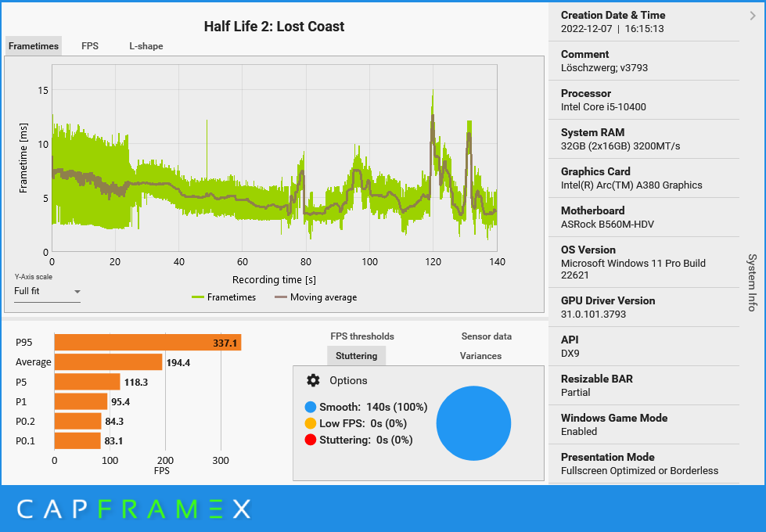Click the blue stuttering pie chart

[x=473, y=423]
